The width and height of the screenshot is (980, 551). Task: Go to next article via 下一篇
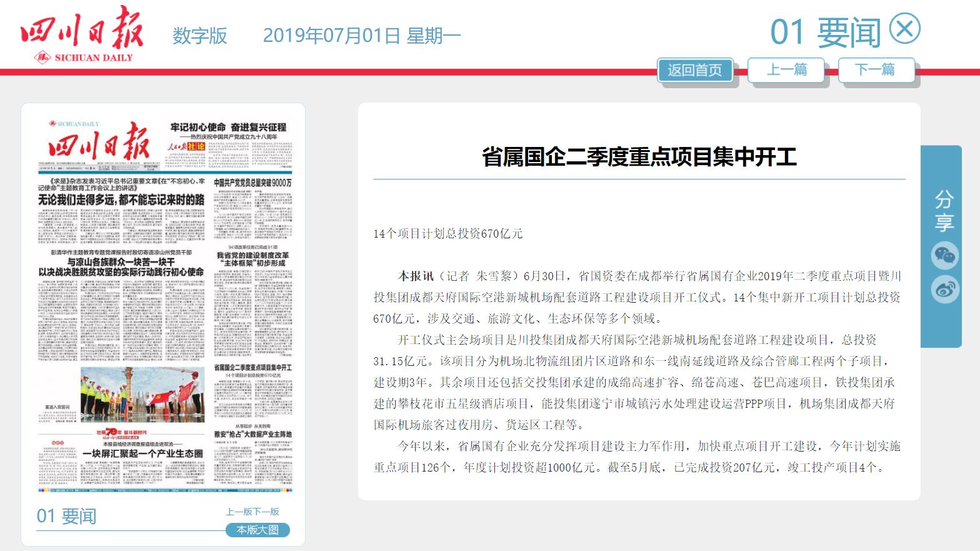click(x=875, y=70)
